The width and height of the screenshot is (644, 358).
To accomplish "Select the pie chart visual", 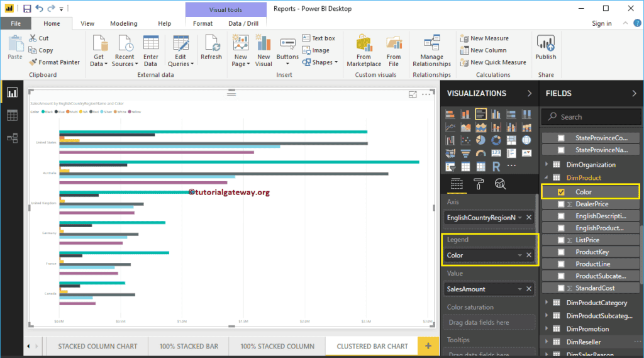I will 480,140.
